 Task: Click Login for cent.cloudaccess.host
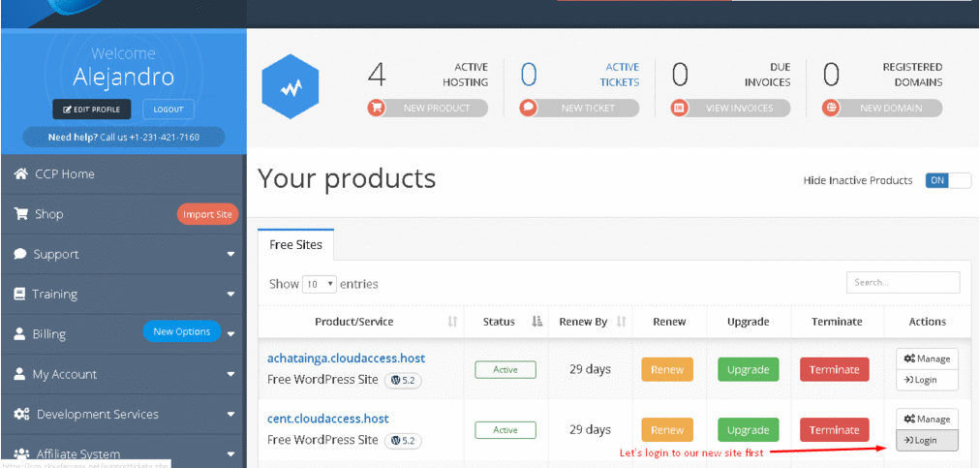(927, 440)
